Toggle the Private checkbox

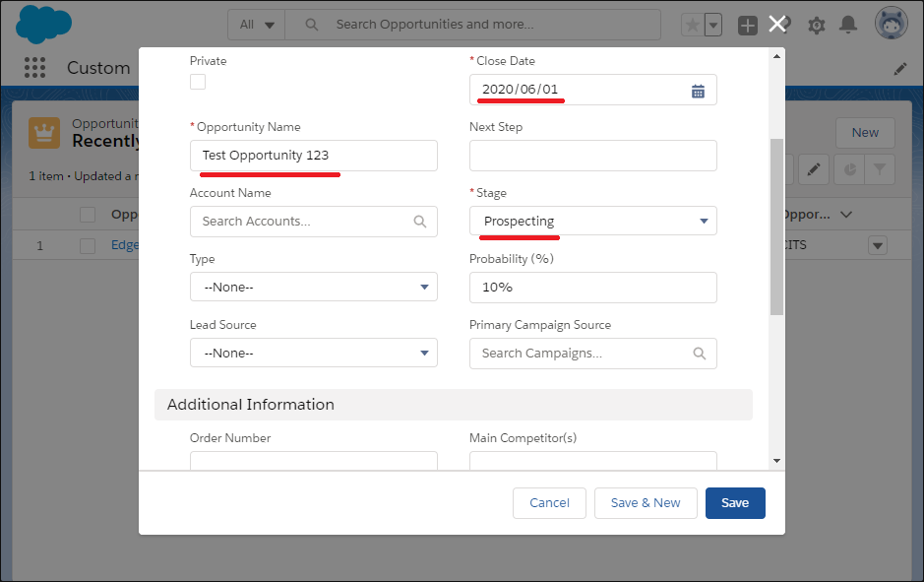198,82
